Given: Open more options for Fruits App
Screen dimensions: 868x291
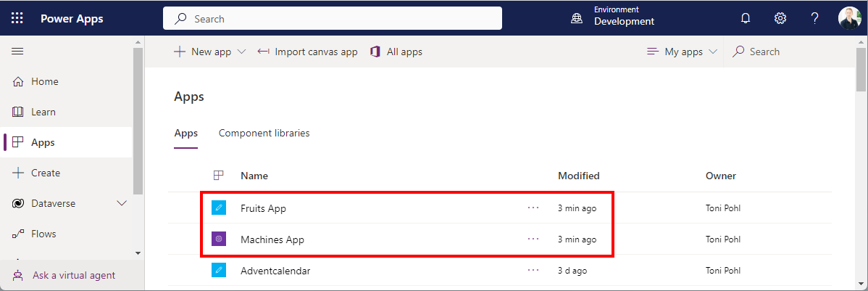Looking at the screenshot, I should (533, 208).
